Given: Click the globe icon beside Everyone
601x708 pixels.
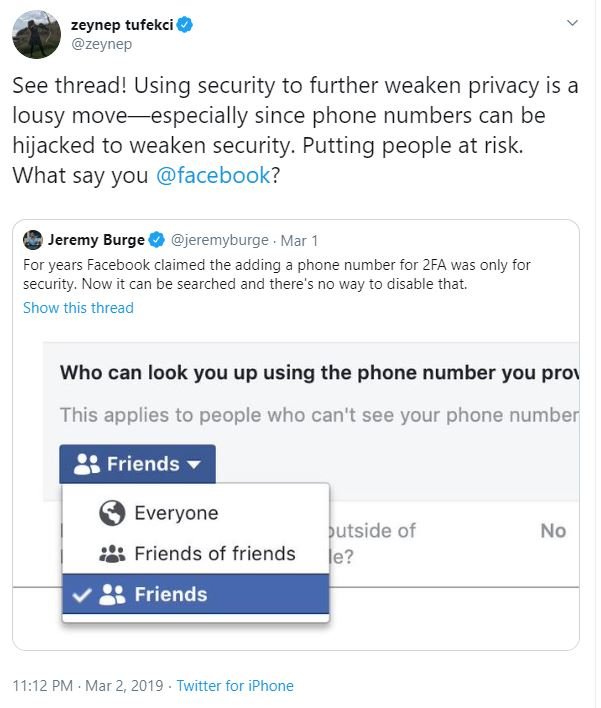Looking at the screenshot, I should click(x=112, y=513).
